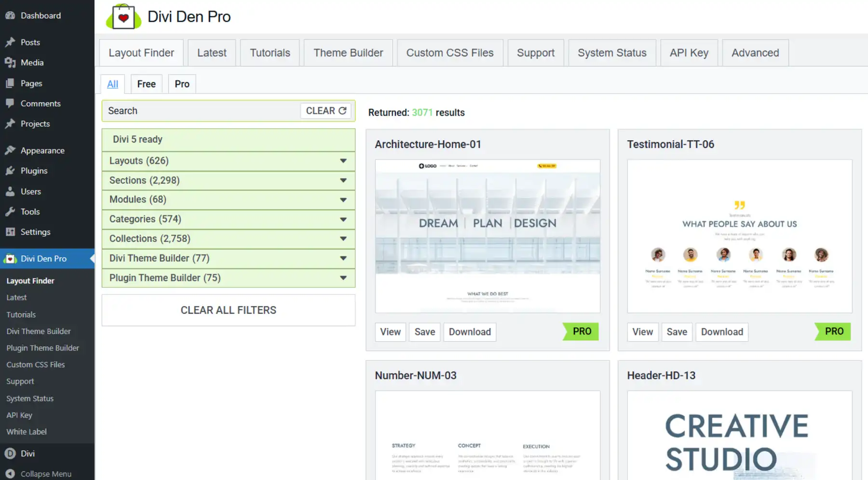Click CLEAR ALL FILTERS
Image resolution: width=868 pixels, height=480 pixels.
228,310
